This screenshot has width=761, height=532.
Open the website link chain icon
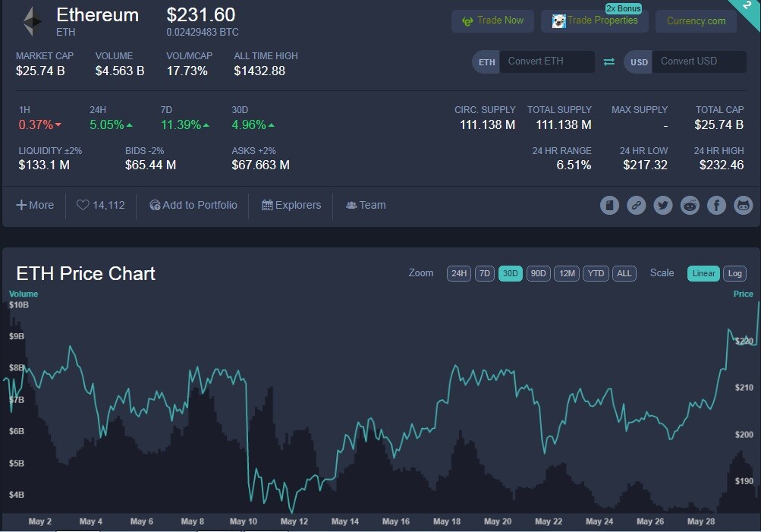pyautogui.click(x=637, y=206)
